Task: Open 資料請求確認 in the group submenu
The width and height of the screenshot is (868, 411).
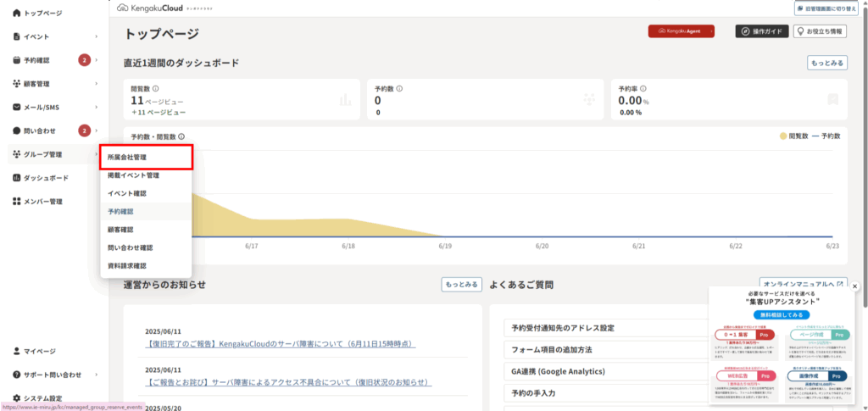Action: (127, 266)
